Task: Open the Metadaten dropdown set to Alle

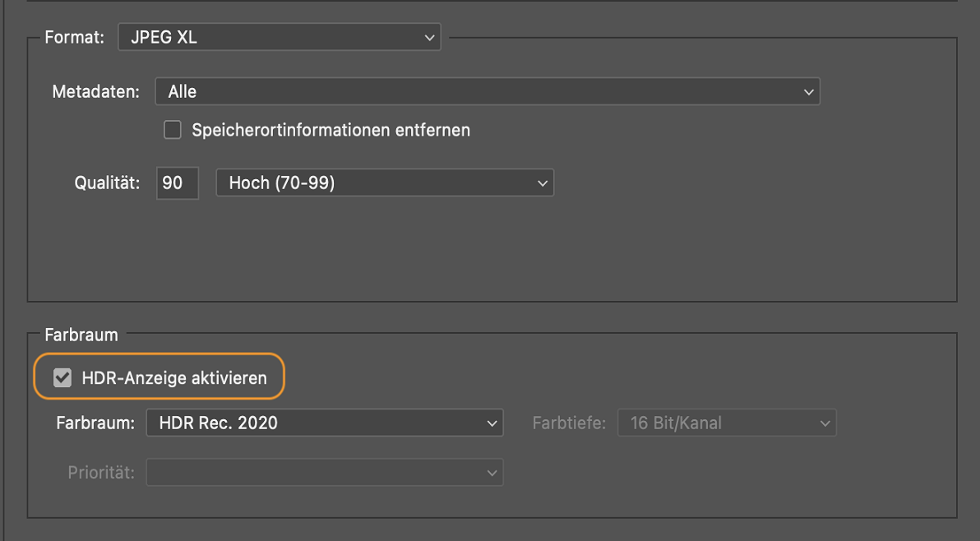Action: 487,92
